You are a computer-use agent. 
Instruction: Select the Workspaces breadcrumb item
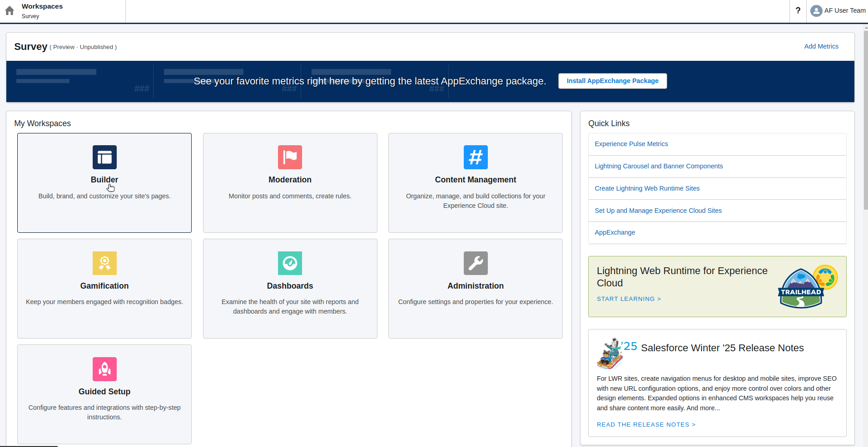(x=42, y=6)
